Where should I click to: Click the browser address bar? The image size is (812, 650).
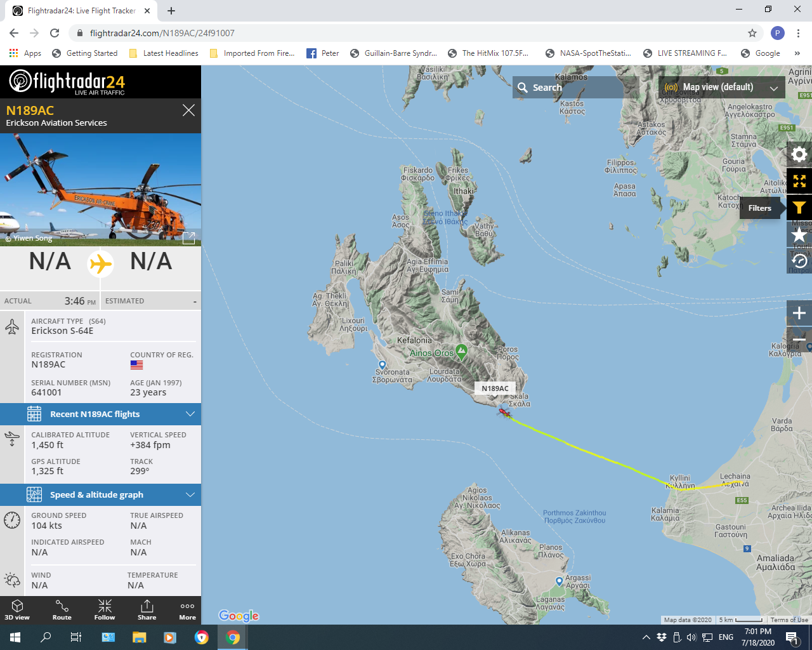pyautogui.click(x=406, y=33)
